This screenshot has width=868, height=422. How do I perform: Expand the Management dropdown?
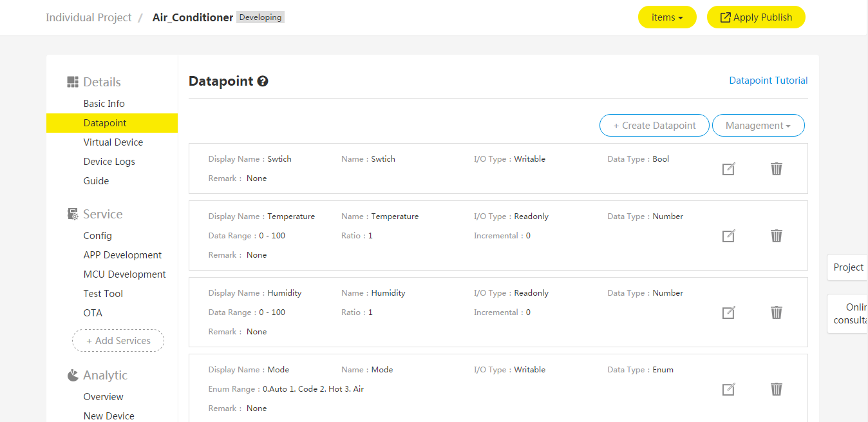(x=758, y=126)
